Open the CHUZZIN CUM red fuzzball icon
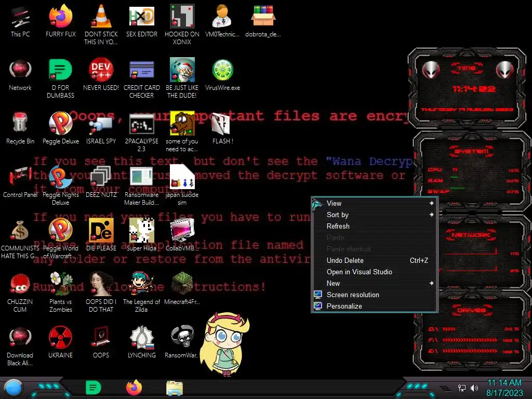This screenshot has width=532, height=399. click(x=20, y=292)
